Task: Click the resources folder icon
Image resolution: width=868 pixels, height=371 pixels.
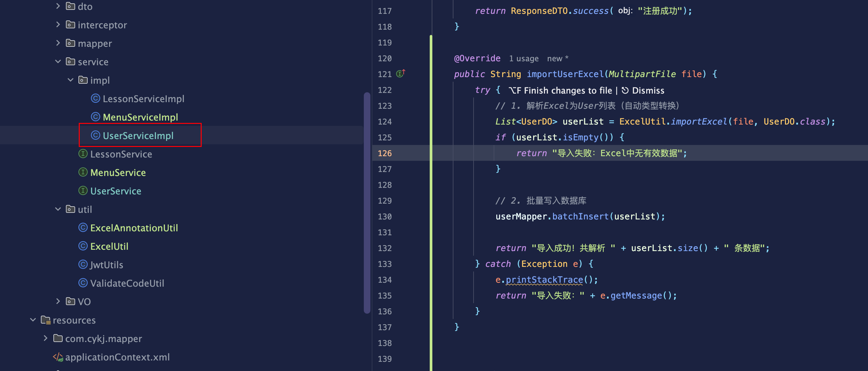Action: (45, 320)
